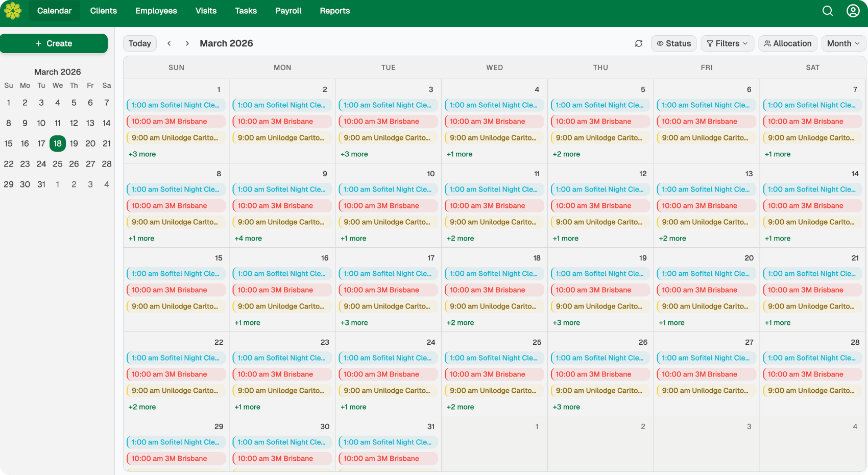Go to next month with forward arrow

[187, 43]
